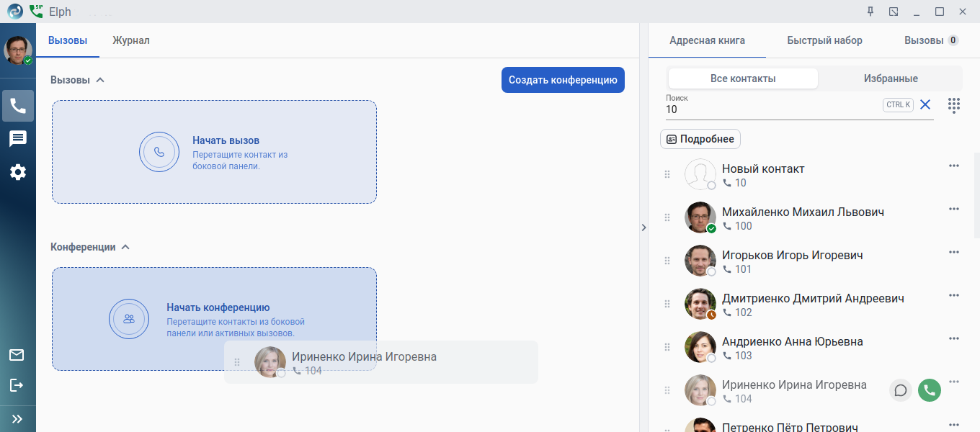The width and height of the screenshot is (980, 432).
Task: Open the chat messages sidebar icon
Action: click(18, 139)
